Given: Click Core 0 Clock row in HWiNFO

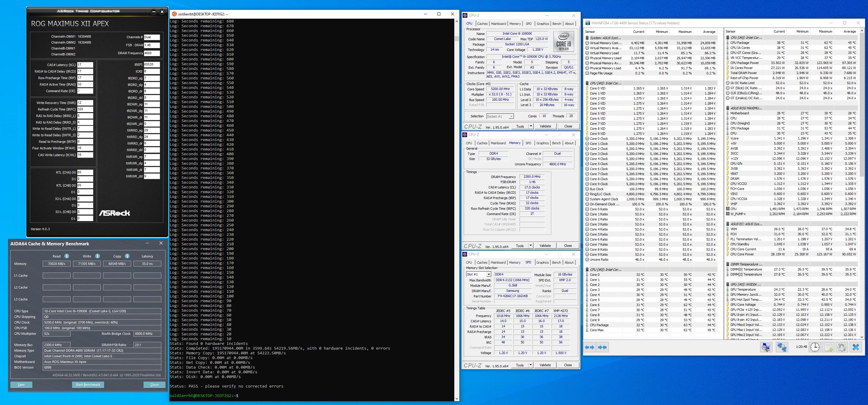Looking at the screenshot, I should (651, 139).
